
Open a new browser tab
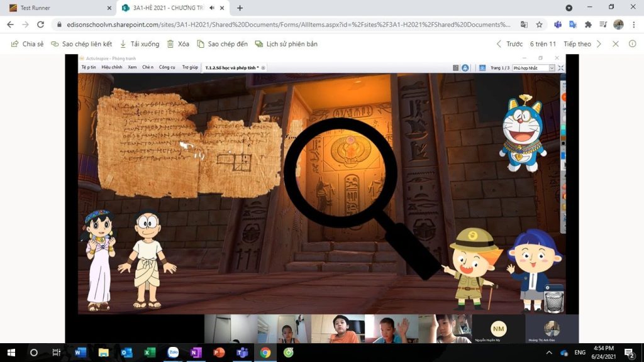coord(240,8)
